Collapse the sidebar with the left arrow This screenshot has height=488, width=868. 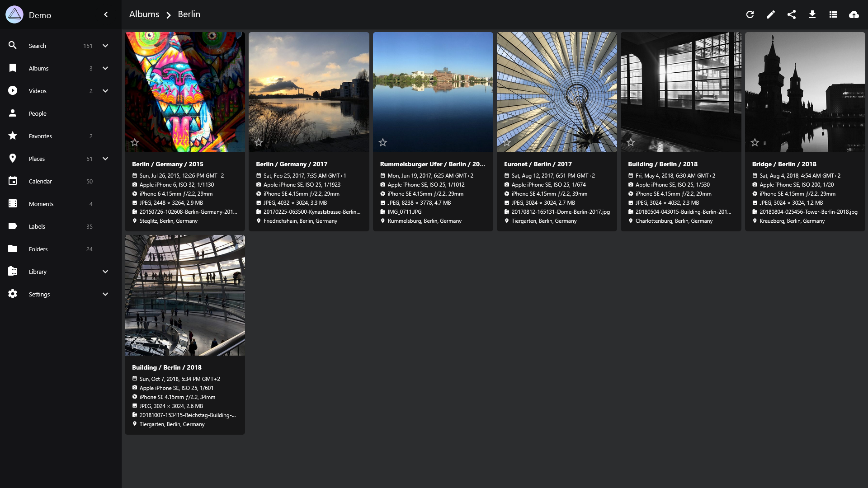[x=106, y=14]
